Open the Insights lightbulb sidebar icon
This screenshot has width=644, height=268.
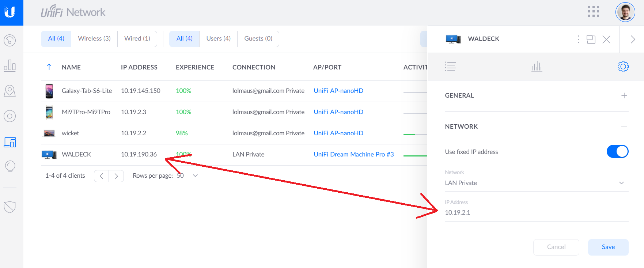click(10, 166)
